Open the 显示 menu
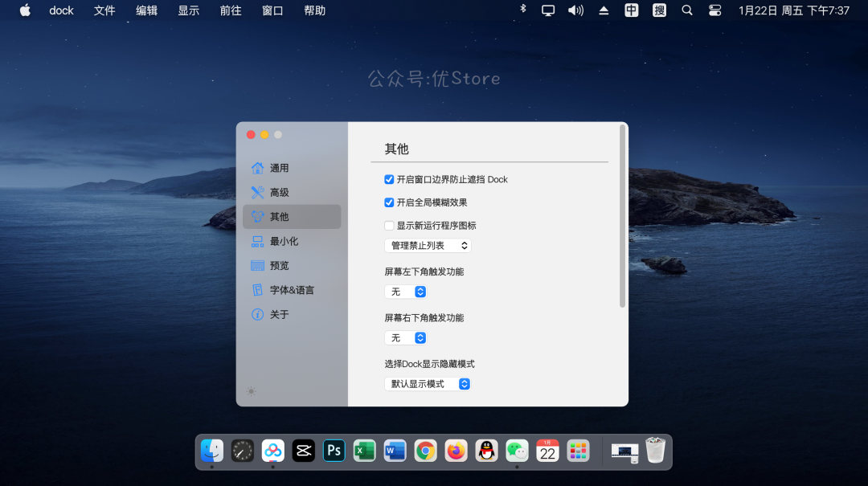Viewport: 868px width, 486px height. point(188,10)
